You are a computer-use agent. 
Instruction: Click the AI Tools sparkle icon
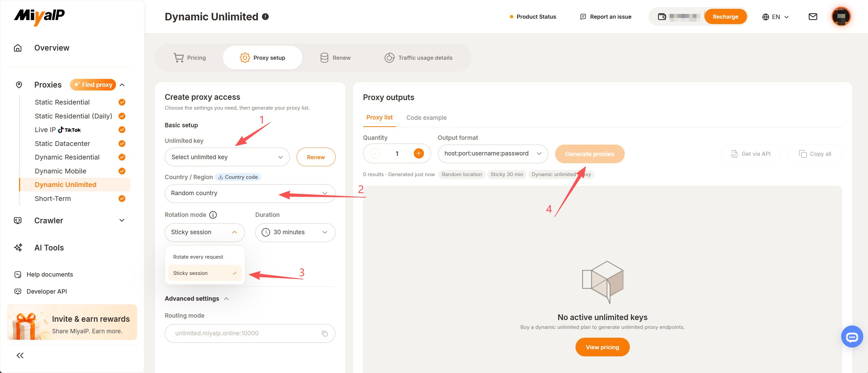point(18,248)
